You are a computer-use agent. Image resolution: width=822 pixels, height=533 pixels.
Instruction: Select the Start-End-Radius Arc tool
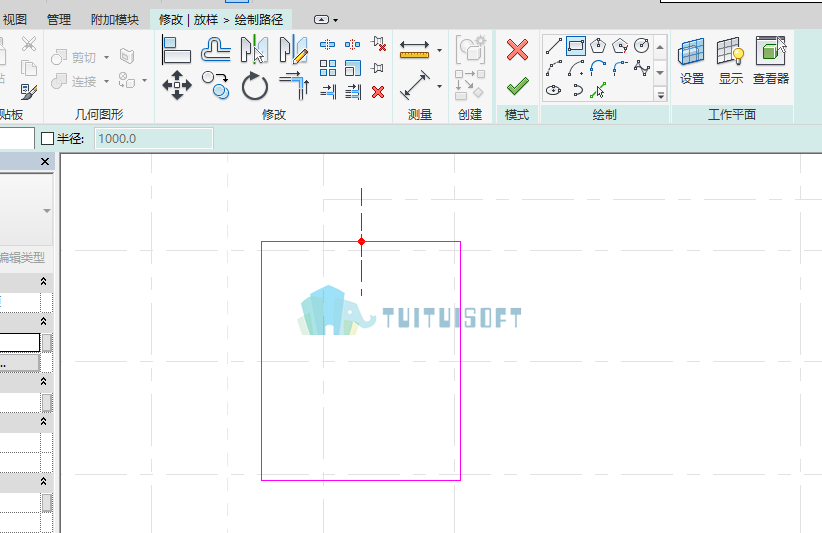coord(554,68)
